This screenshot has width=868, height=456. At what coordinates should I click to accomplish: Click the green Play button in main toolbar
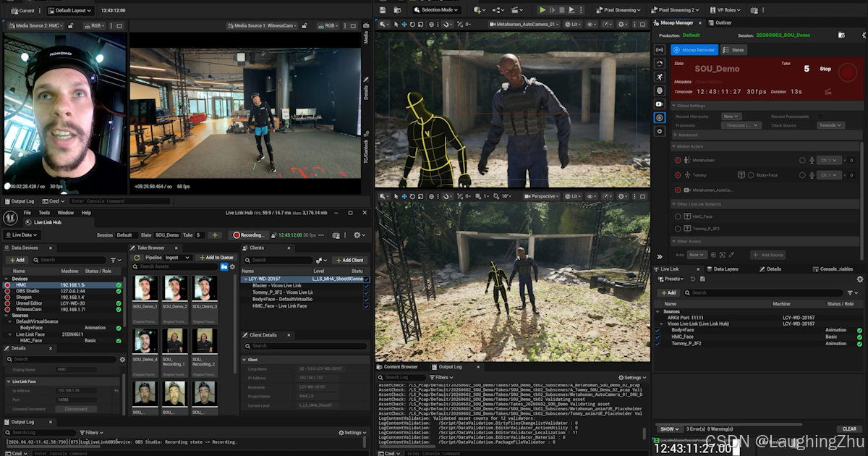click(542, 10)
